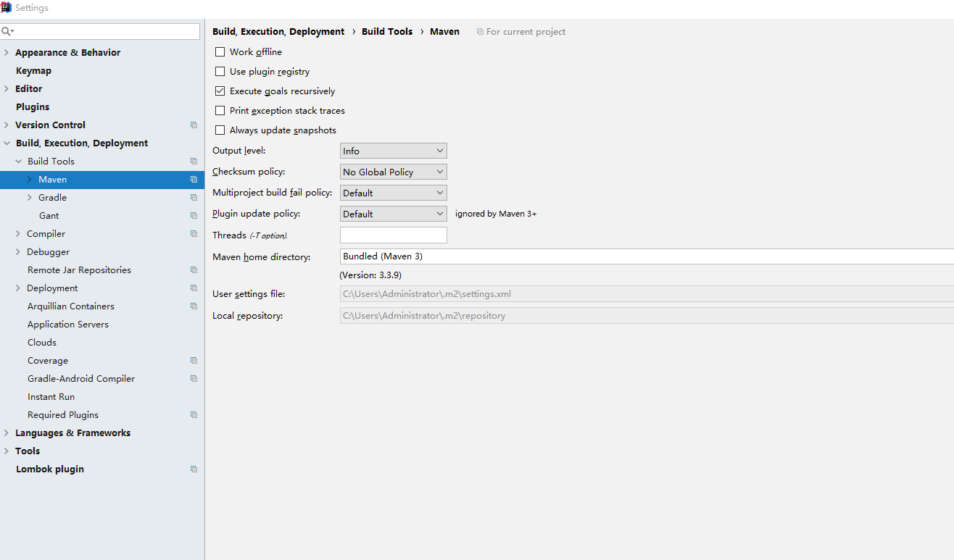Focus the Threads (-T option) input field
Image resolution: width=954 pixels, height=560 pixels.
pos(394,235)
